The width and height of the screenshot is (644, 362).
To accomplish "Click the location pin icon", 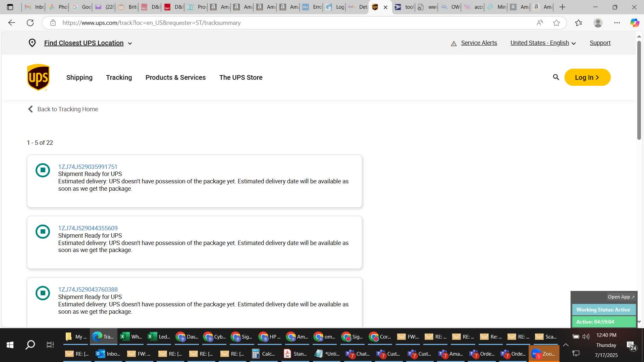I will [32, 43].
